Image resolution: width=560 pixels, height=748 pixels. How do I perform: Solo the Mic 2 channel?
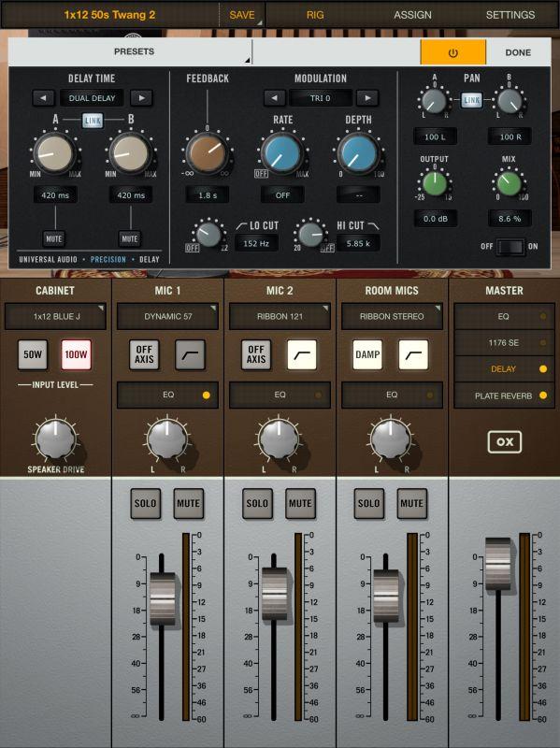tap(257, 503)
